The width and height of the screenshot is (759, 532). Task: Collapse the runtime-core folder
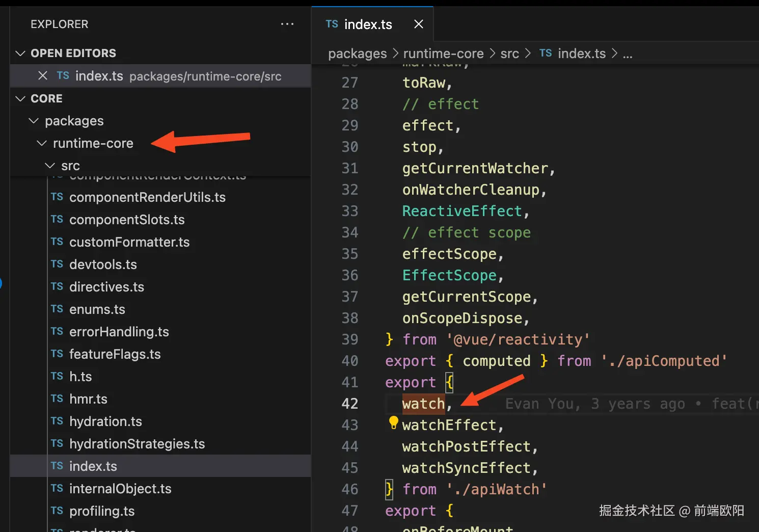pyautogui.click(x=42, y=143)
